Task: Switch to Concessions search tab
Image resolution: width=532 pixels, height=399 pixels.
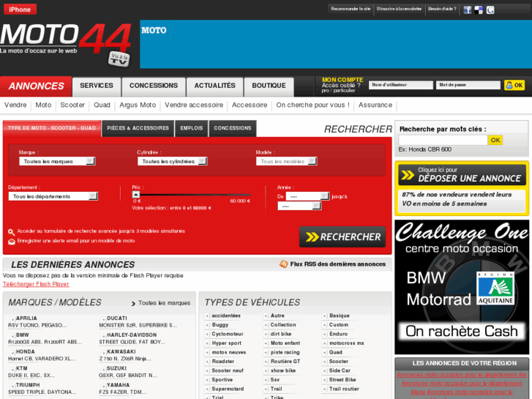Action: [233, 128]
